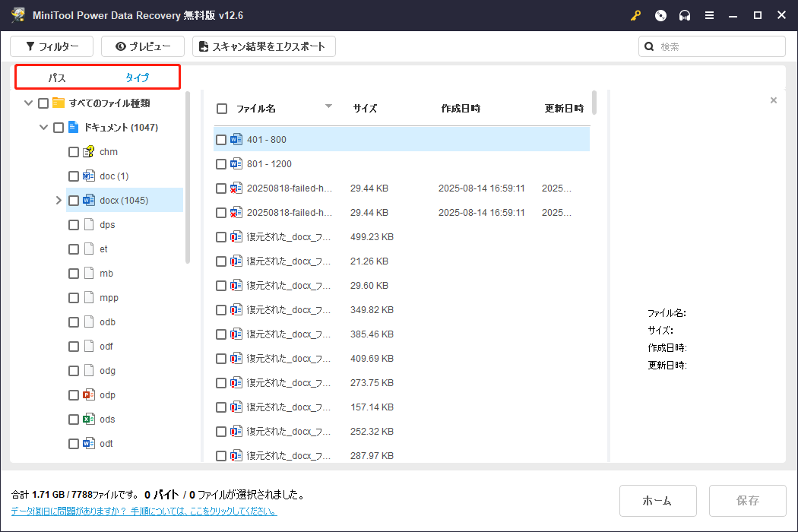Select the 287.97 KB file row

pyautogui.click(x=401, y=456)
